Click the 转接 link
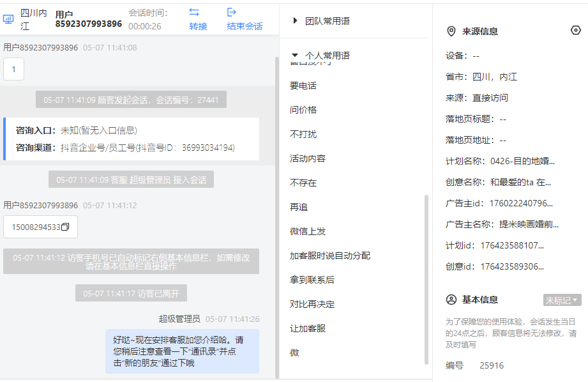Screen dimensions: 588x382 pyautogui.click(x=198, y=26)
